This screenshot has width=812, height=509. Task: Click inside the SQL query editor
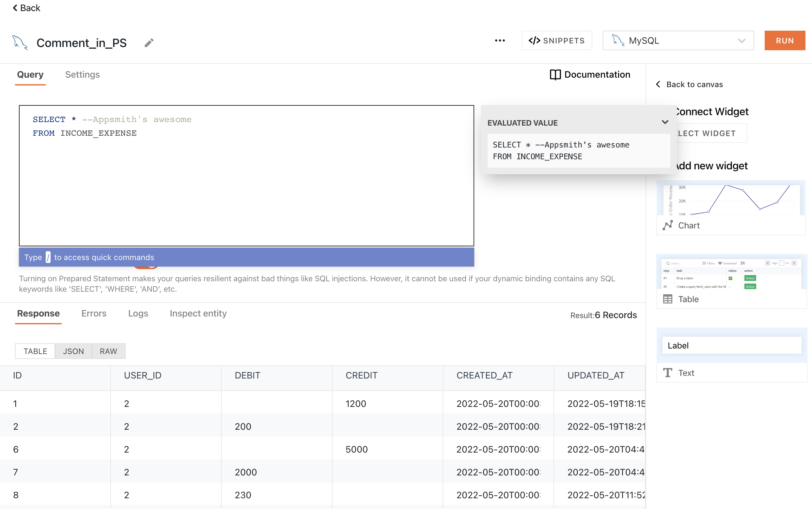246,176
